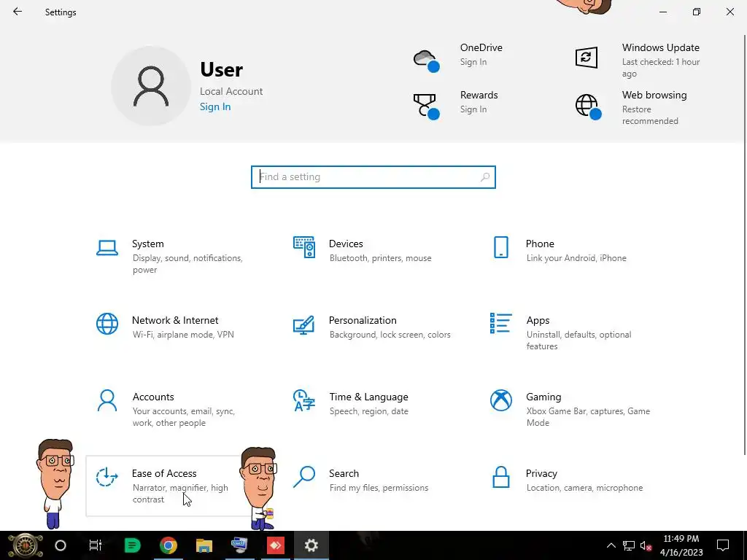Click the 'Devices' category title

pos(346,244)
